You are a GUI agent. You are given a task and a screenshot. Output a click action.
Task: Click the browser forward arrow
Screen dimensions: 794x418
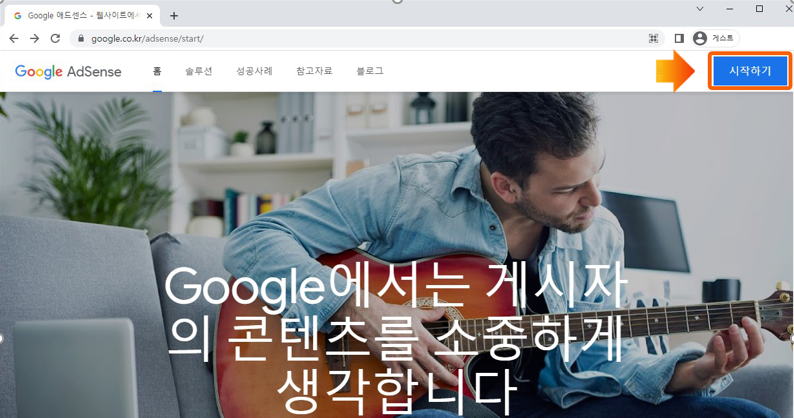click(x=34, y=39)
